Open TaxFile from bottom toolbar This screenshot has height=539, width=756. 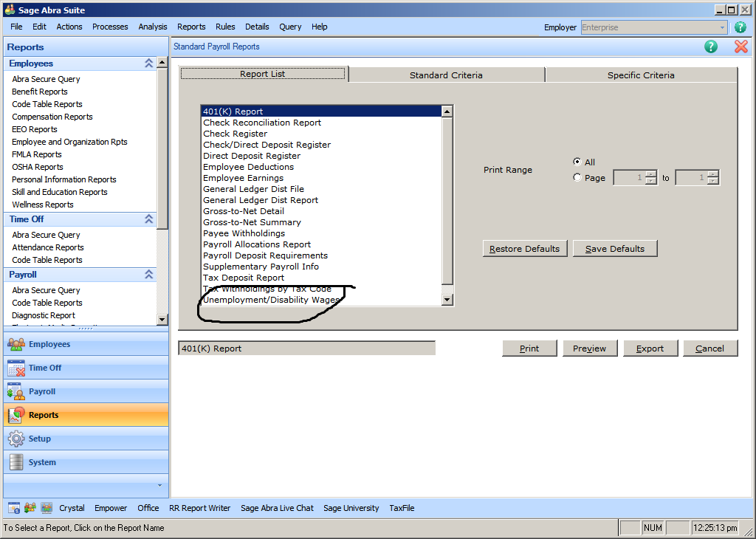(x=402, y=508)
